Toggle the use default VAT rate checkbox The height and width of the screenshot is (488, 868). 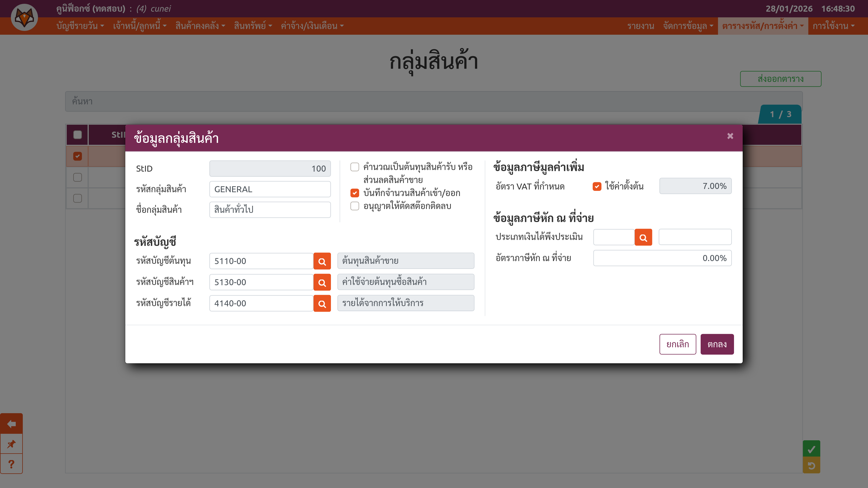coord(597,186)
